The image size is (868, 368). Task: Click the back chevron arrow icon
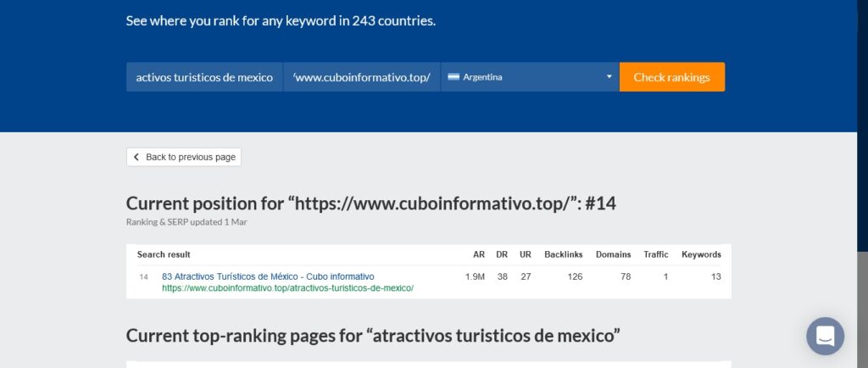136,157
